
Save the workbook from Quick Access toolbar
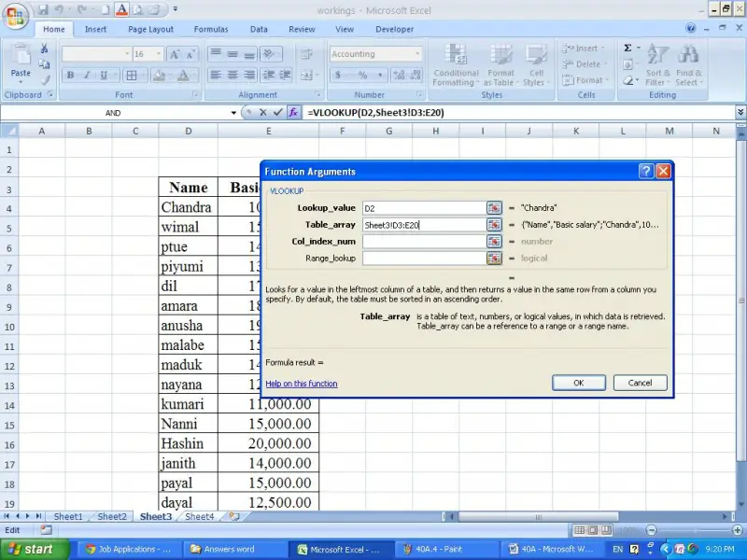43,9
